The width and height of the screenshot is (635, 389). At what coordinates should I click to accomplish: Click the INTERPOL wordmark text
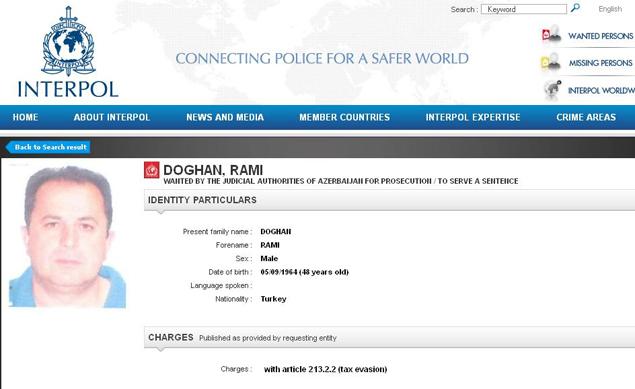tap(68, 89)
